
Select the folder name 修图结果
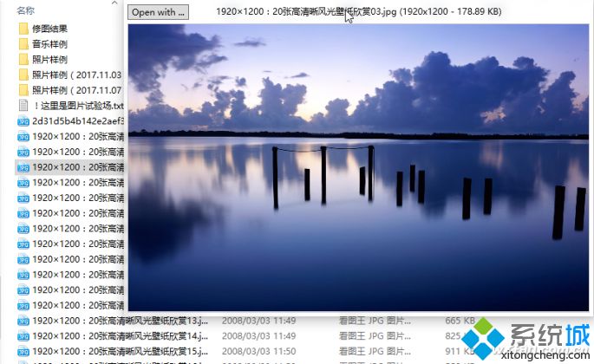(49, 29)
